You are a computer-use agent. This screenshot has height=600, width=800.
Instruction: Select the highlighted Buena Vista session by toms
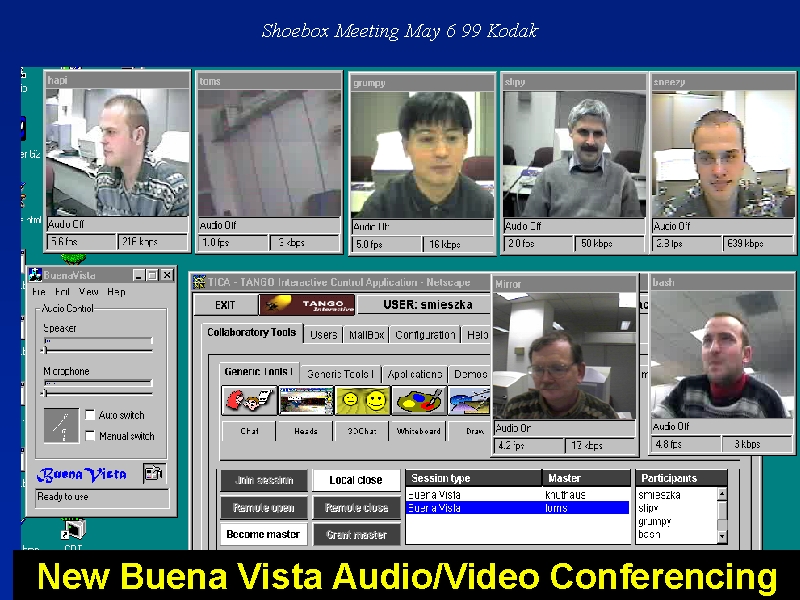(517, 508)
